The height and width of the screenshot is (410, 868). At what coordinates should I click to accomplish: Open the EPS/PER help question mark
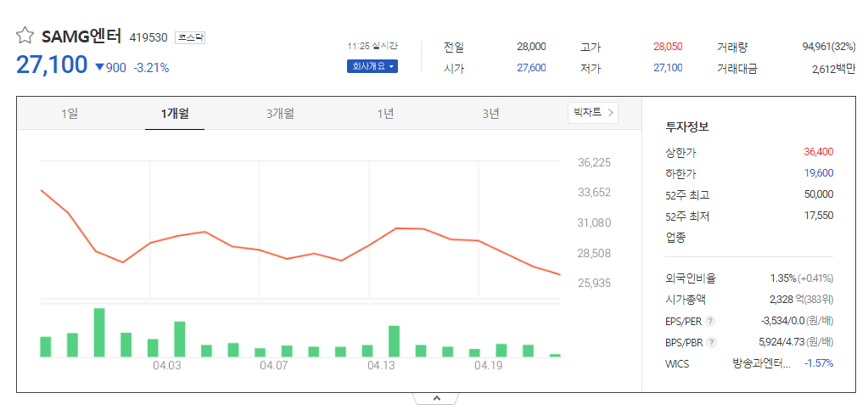711,322
